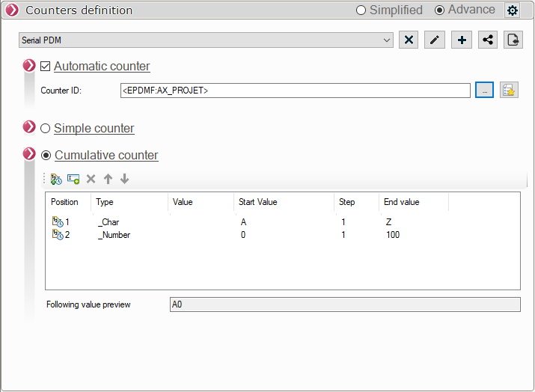Add a new counter with plus button
The image size is (535, 392).
click(462, 40)
